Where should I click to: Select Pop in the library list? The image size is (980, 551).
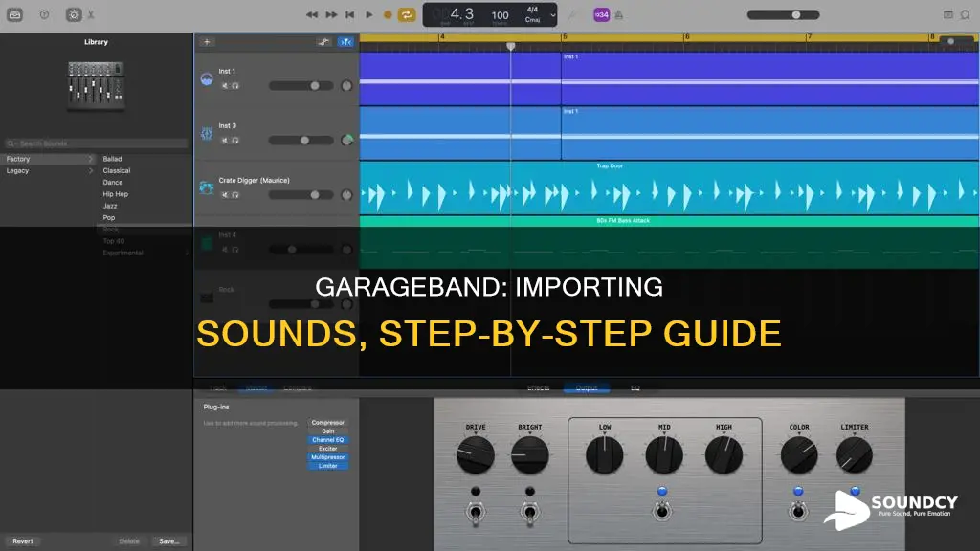tap(109, 217)
